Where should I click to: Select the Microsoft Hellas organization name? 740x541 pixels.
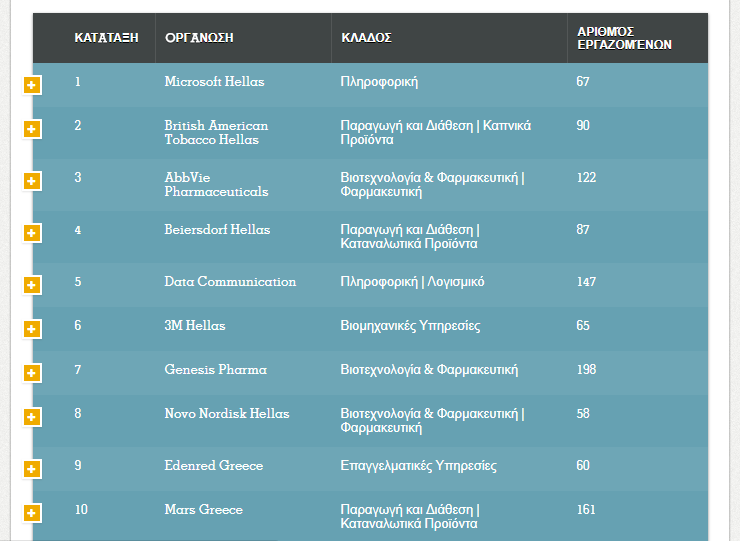tap(214, 82)
